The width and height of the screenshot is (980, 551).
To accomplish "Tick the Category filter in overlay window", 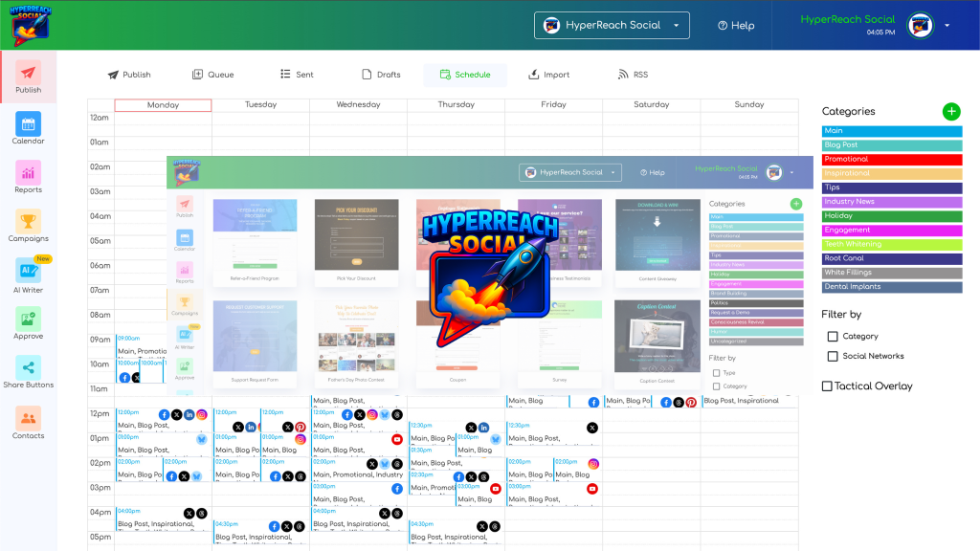I will click(716, 386).
